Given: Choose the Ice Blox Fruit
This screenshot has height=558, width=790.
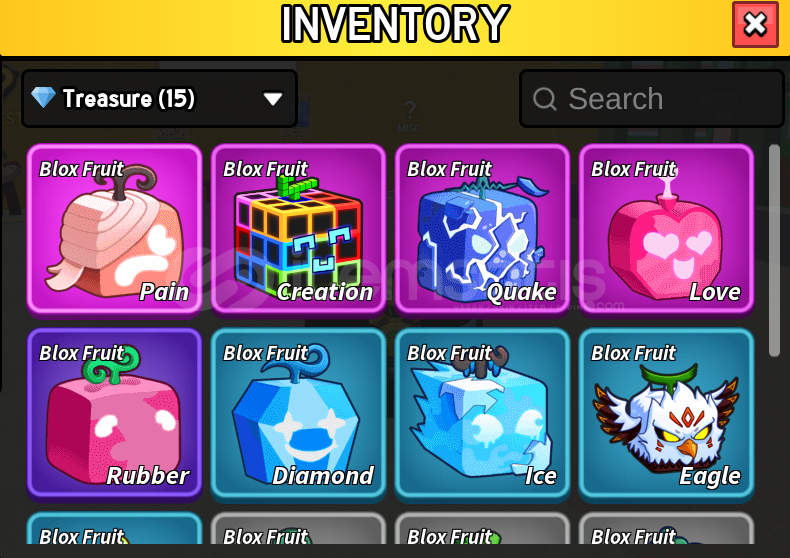Looking at the screenshot, I should pyautogui.click(x=482, y=413).
